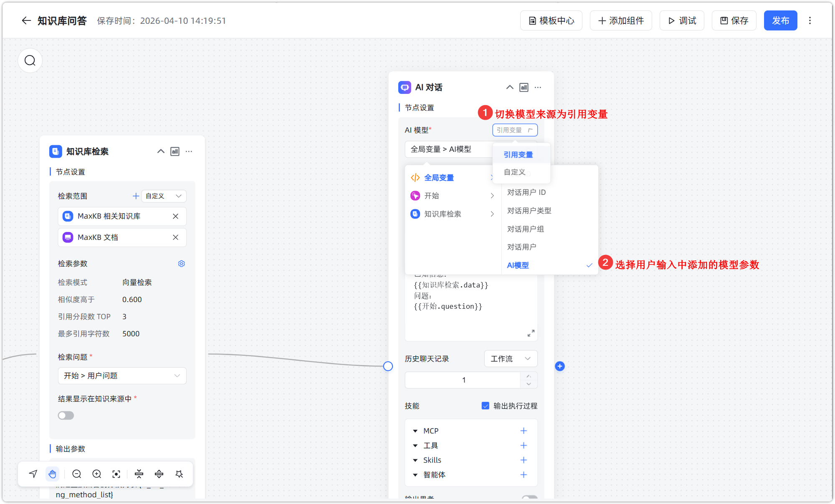Click 调试 to debug the workflow
The width and height of the screenshot is (835, 504).
pyautogui.click(x=682, y=20)
